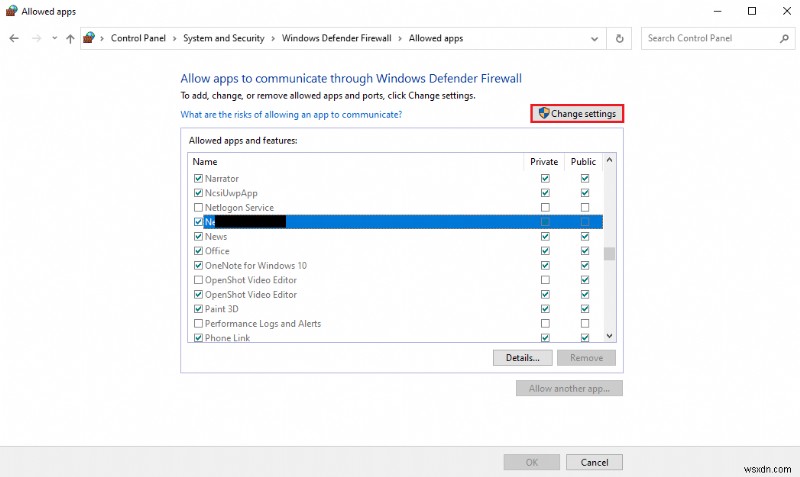Click the OK button

click(x=532, y=463)
